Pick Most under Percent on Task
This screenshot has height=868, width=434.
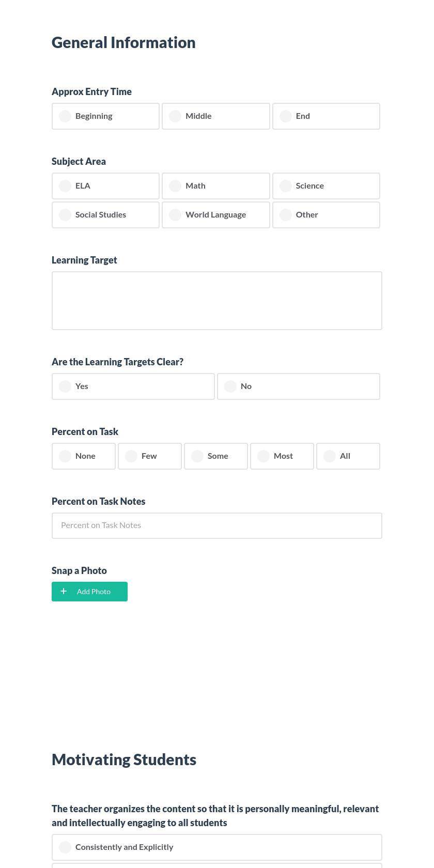282,456
